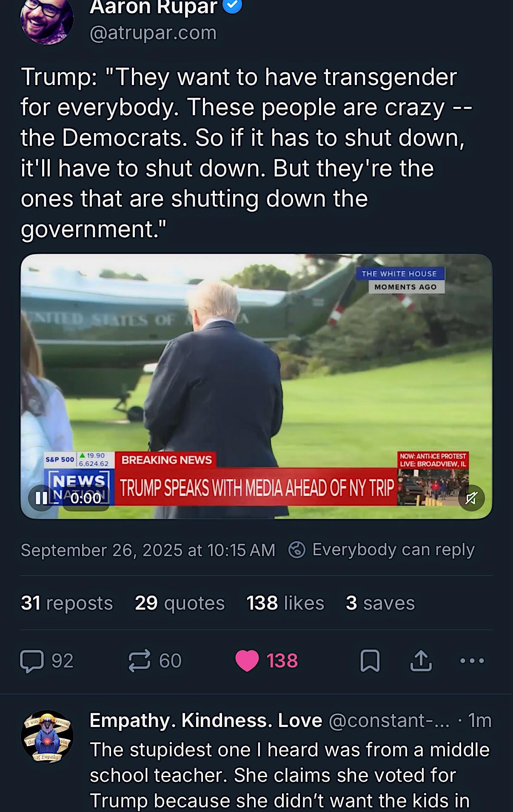The image size is (513, 812).
Task: Unmute the video with speaker icon
Action: click(x=471, y=498)
